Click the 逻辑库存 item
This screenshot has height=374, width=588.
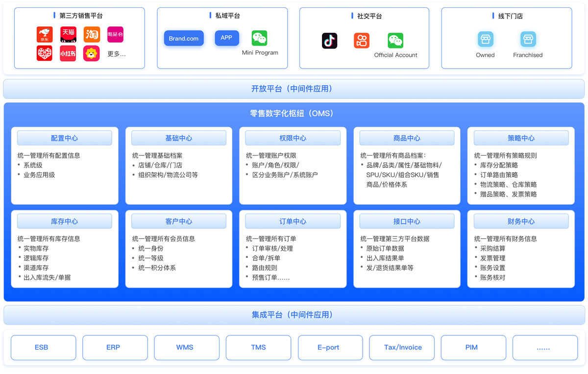(x=36, y=258)
